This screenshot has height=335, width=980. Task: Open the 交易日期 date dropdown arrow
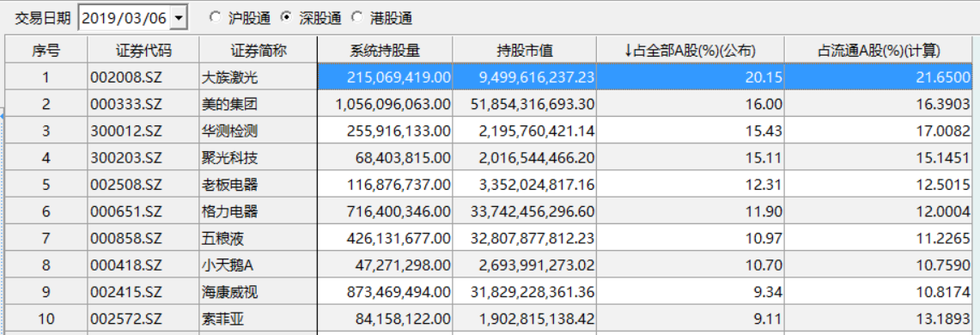179,19
